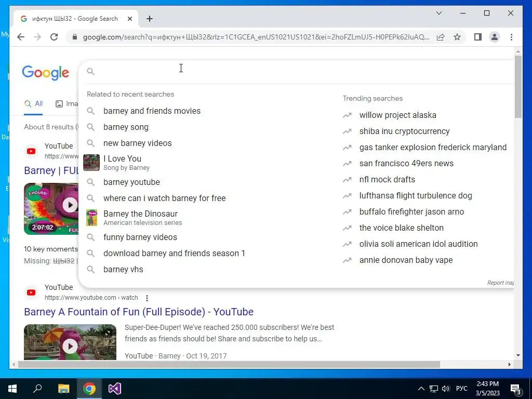This screenshot has width=532, height=399.
Task: Click the vertical scrollbar thumb
Action: point(518,87)
